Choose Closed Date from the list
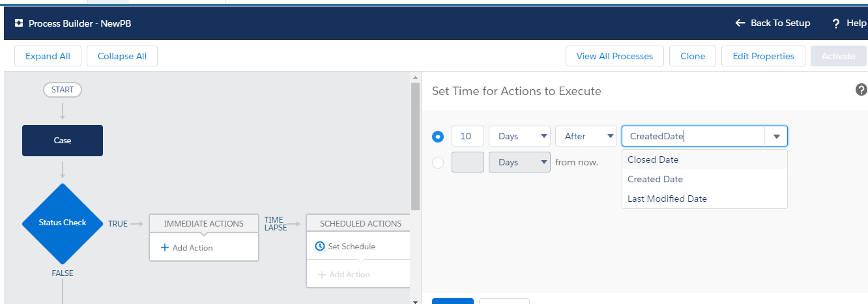868x304 pixels. click(x=653, y=159)
